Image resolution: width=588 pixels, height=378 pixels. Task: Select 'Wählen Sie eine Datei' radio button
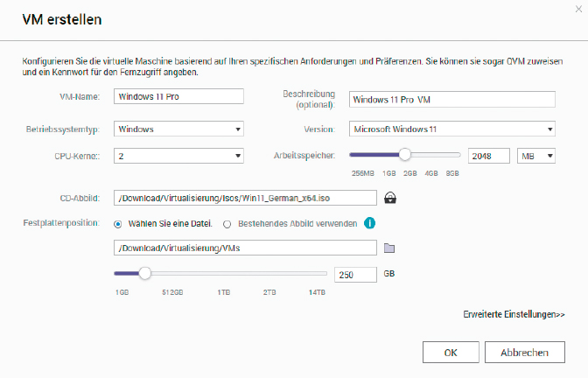coord(118,224)
